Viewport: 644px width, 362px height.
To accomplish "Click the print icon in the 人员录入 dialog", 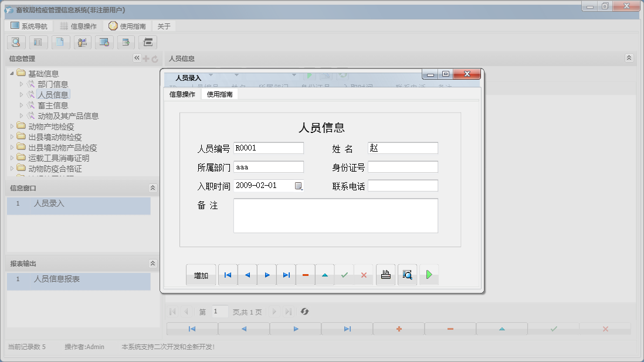I will tap(385, 274).
